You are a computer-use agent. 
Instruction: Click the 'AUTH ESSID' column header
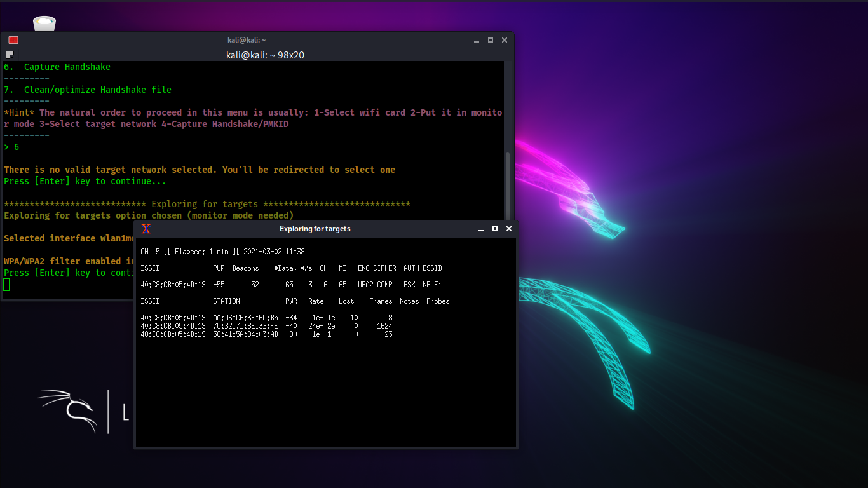tap(423, 268)
